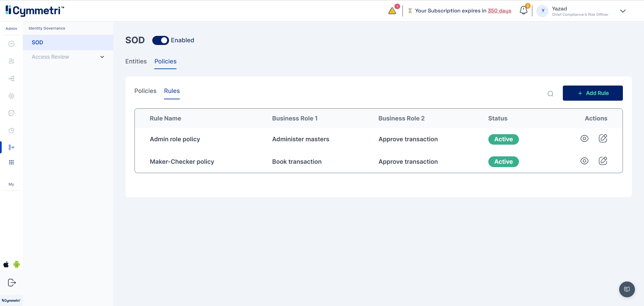Open the help book icon bottom right
Image resolution: width=644 pixels, height=306 pixels.
coord(627,289)
